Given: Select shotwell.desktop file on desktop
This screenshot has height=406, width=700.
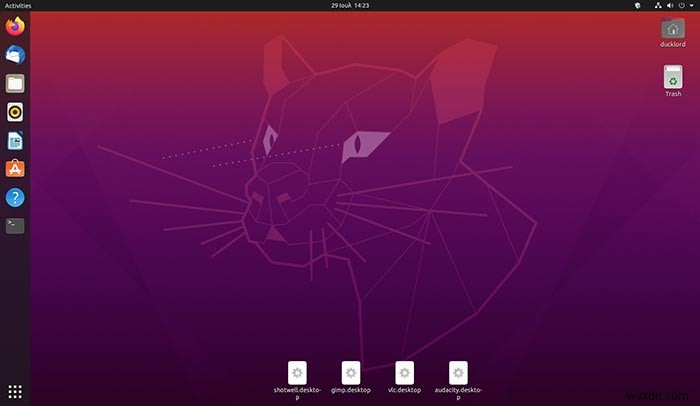Looking at the screenshot, I should pos(297,380).
